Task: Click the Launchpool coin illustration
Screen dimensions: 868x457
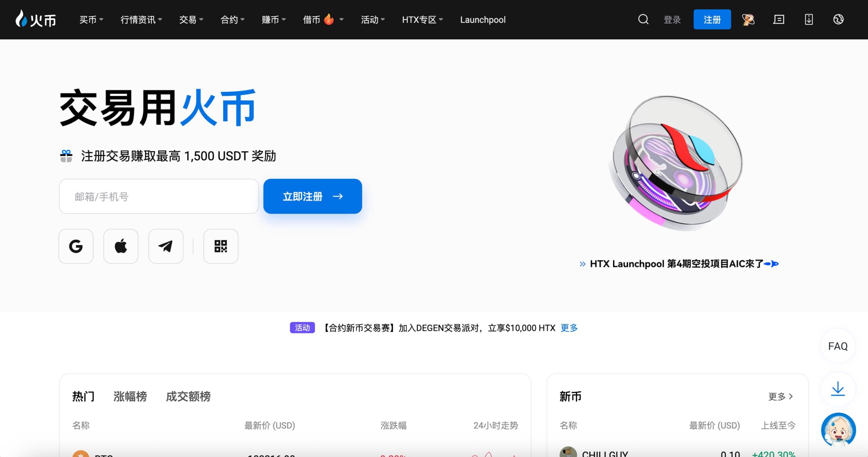Action: 676,163
